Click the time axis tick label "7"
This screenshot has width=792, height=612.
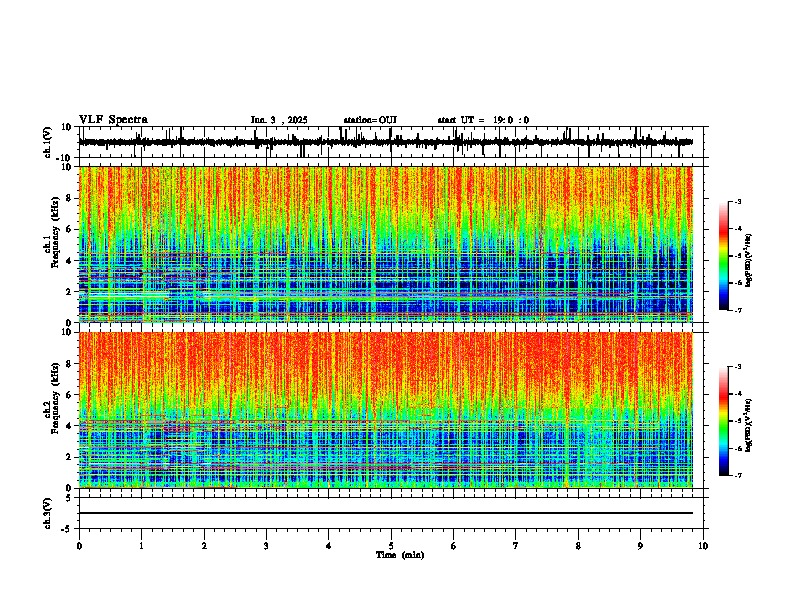pyautogui.click(x=516, y=546)
